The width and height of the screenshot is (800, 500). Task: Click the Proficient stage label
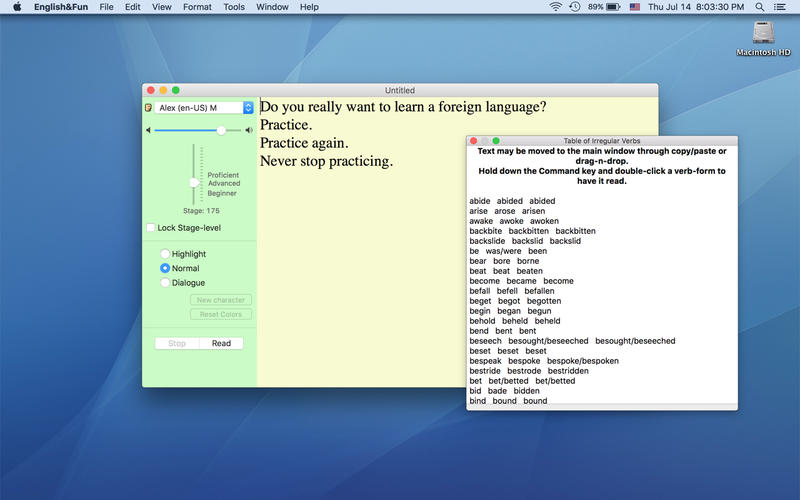coord(223,175)
